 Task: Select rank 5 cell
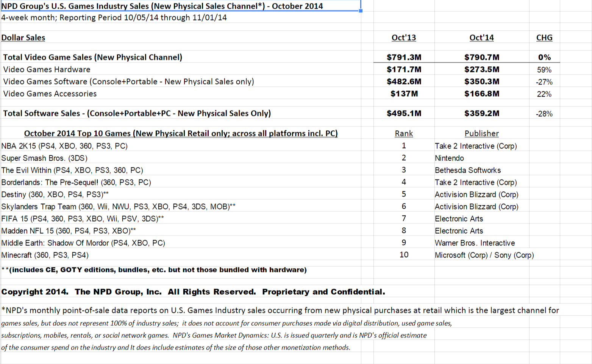point(404,194)
